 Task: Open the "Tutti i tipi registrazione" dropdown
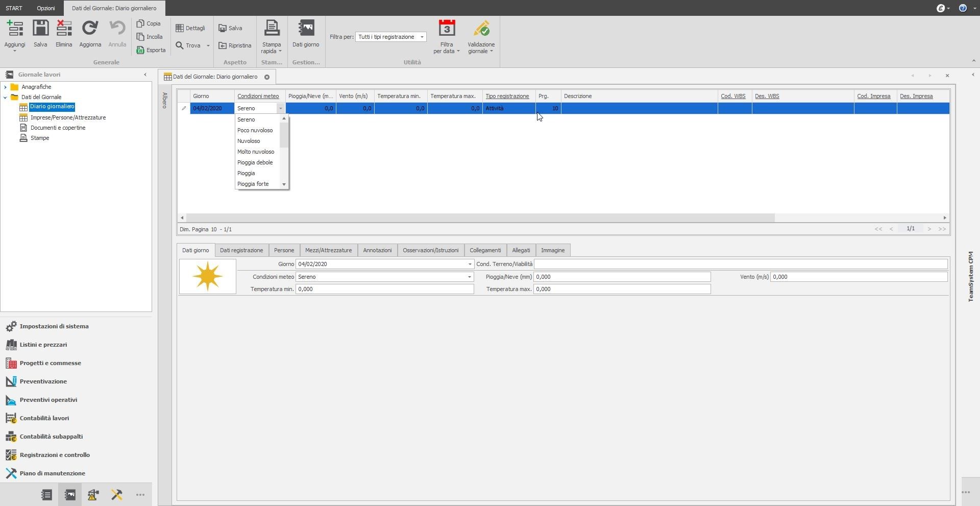pos(422,36)
